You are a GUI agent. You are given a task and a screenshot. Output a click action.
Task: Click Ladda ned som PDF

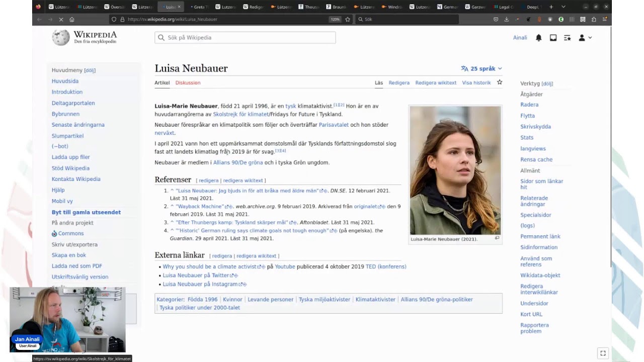coord(76,266)
